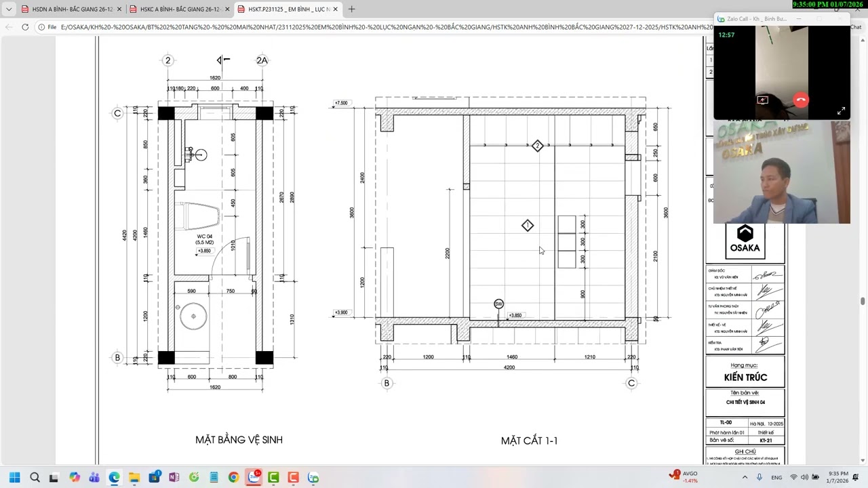Go back to previous page
The height and width of the screenshot is (488, 868).
8,27
